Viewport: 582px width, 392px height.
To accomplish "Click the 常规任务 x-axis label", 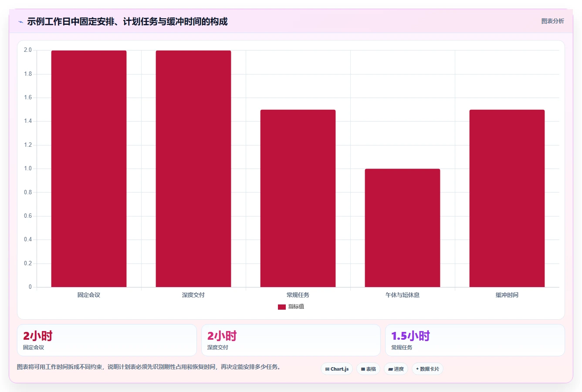I will [298, 295].
